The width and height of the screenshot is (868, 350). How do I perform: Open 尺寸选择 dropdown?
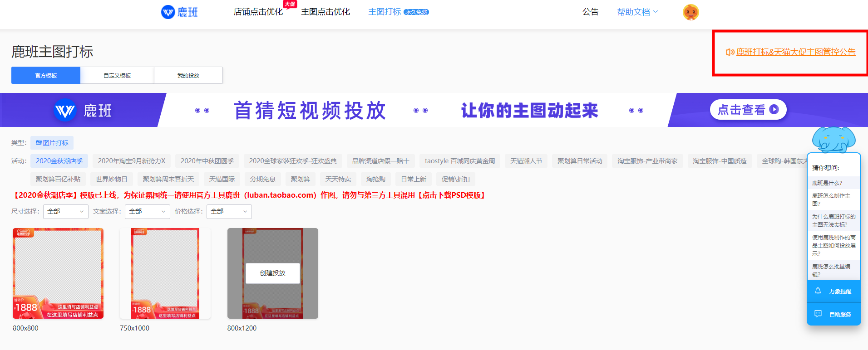[x=66, y=211]
